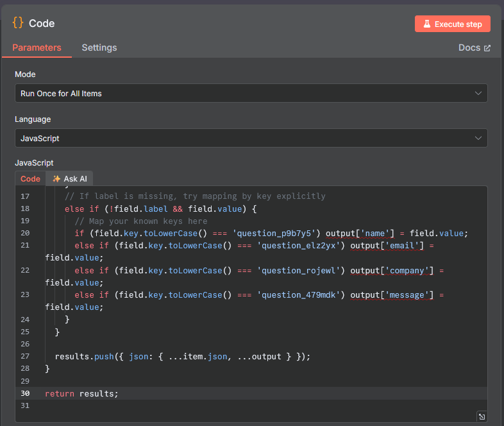Click the 'else if (!field.label' condition
504x426 pixels.
coord(161,209)
